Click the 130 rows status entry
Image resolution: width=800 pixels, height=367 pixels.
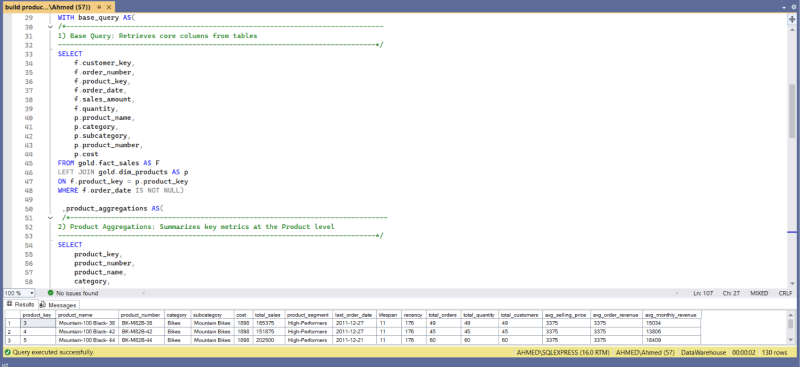coord(773,352)
